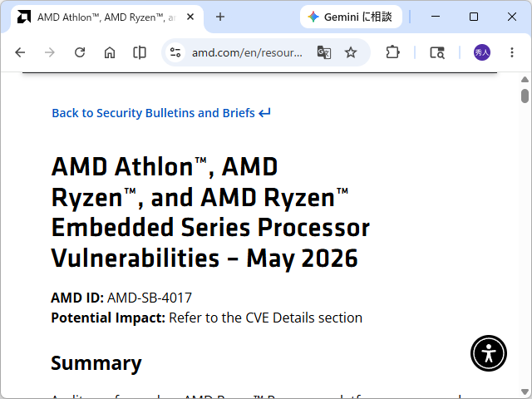Open the browser home page
Image resolution: width=532 pixels, height=399 pixels.
point(109,52)
